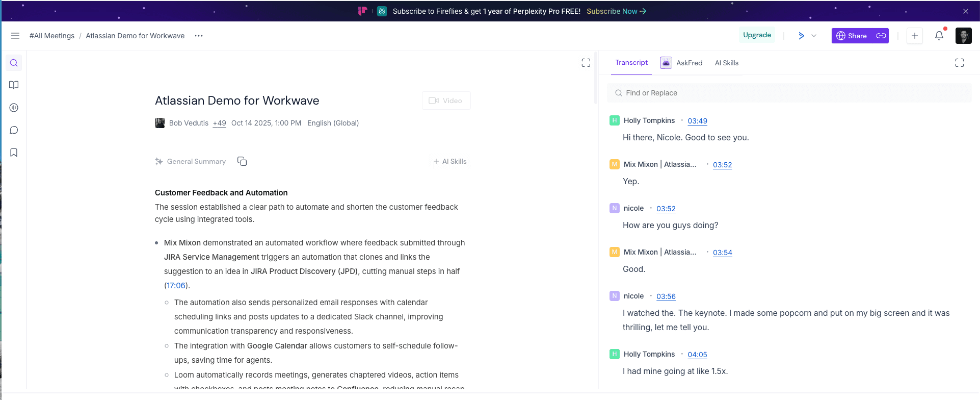Click nicole avatar at 03:56

[615, 296]
